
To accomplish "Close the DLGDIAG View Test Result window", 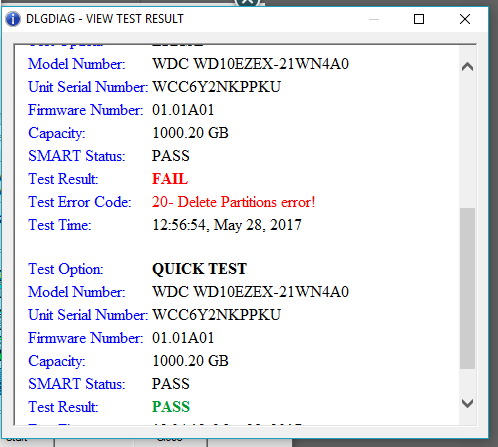I will [465, 19].
